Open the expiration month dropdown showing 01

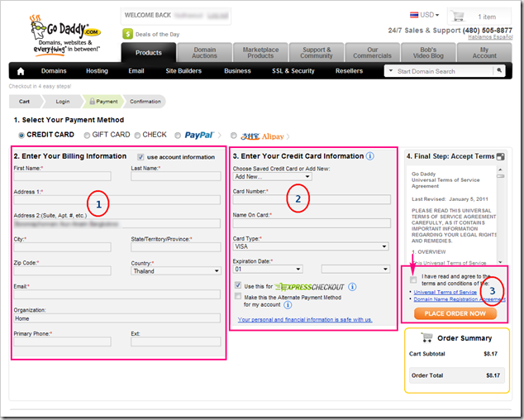268,270
